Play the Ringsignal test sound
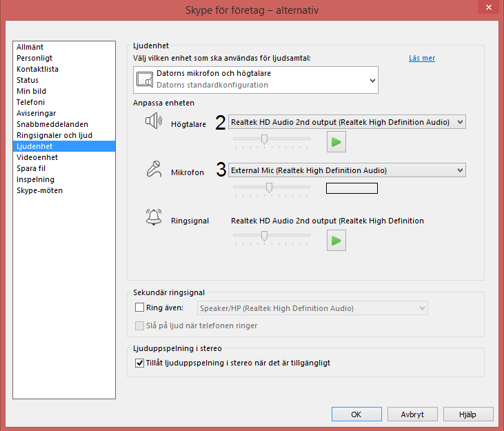 point(336,241)
